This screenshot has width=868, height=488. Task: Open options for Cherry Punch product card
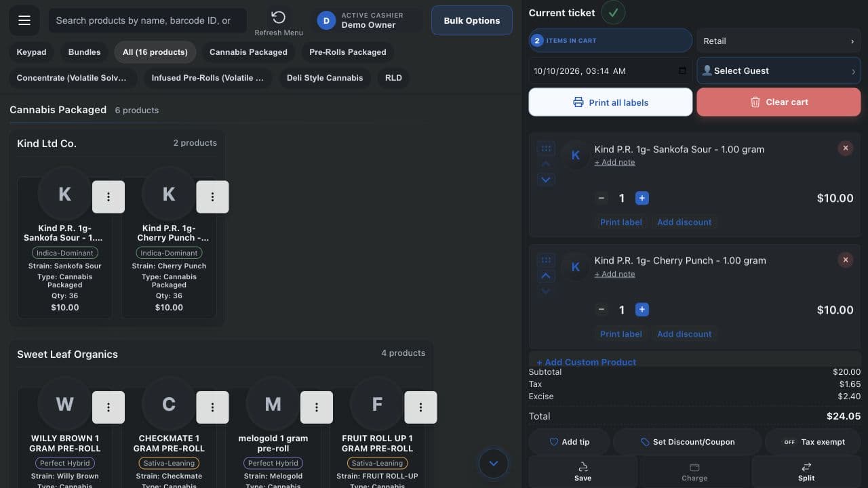[212, 197]
